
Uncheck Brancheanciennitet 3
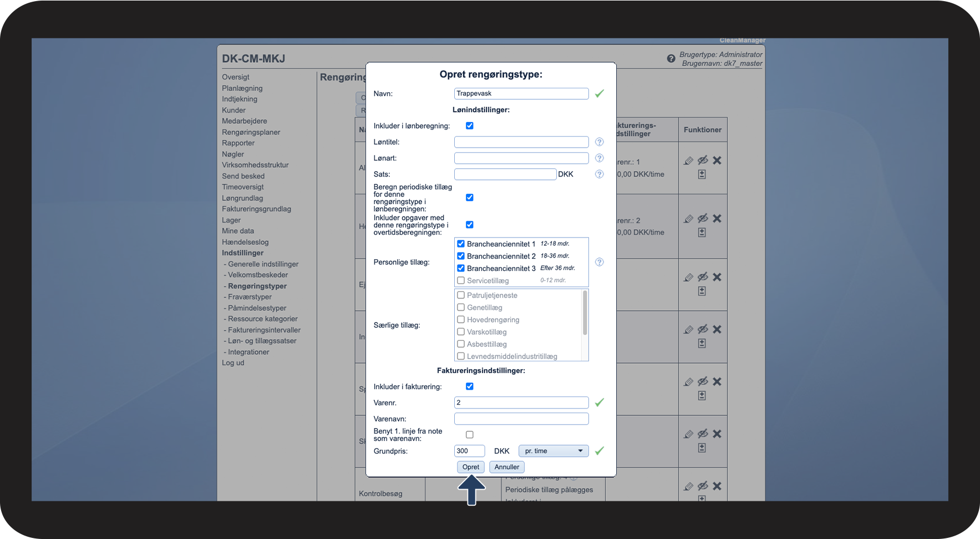coord(461,268)
